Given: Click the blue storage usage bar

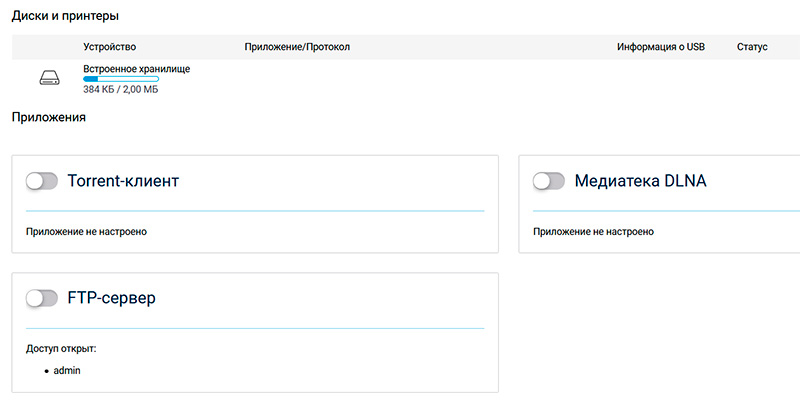Looking at the screenshot, I should tap(121, 79).
